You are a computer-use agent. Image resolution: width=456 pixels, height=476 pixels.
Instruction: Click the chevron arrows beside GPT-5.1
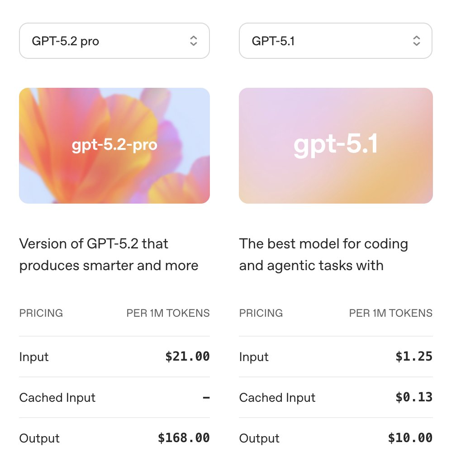click(417, 41)
